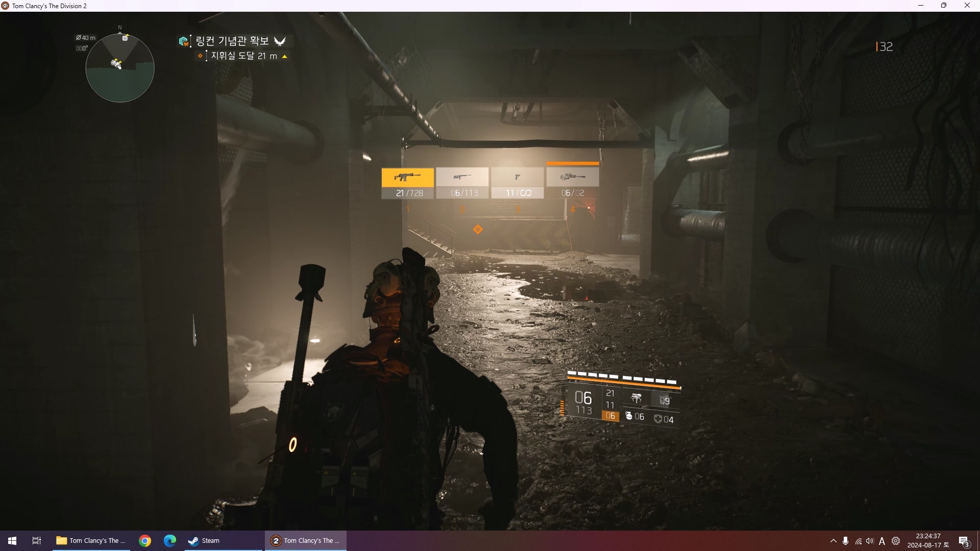
Task: Select the assault rifle weapon slot 21/728
Action: pos(407,183)
